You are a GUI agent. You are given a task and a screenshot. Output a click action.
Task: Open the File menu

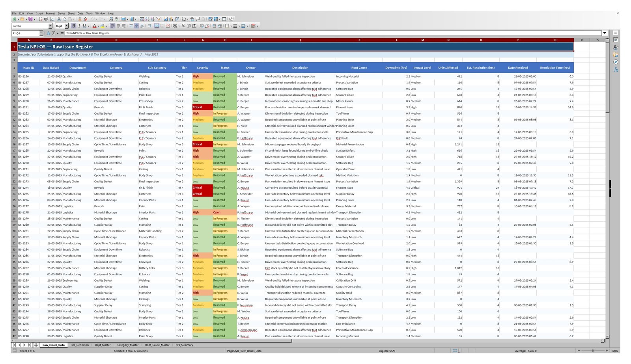click(x=14, y=13)
